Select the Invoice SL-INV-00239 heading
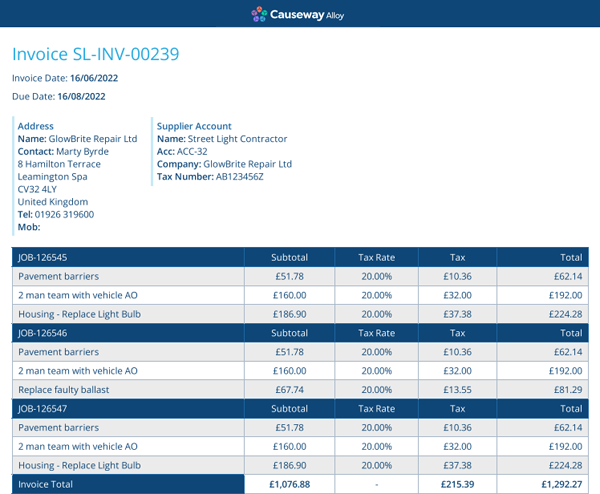Viewport: 600px width, 494px height. 96,54
